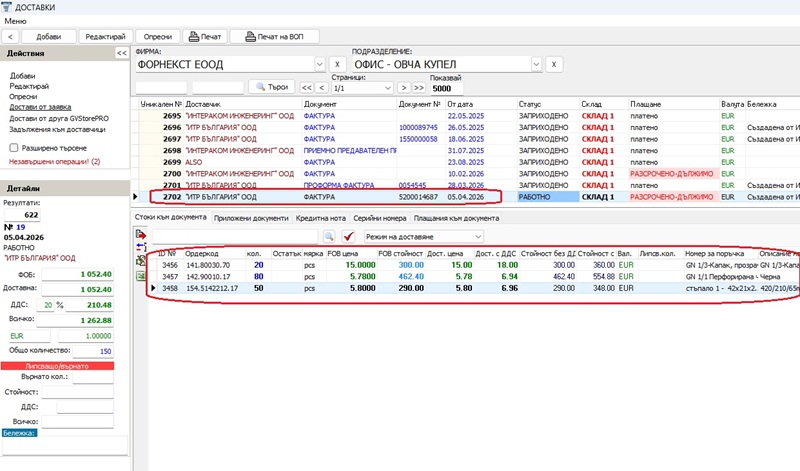The width and height of the screenshot is (800, 471).
Task: Click the top icon in goods side toolbar
Action: [x=140, y=233]
